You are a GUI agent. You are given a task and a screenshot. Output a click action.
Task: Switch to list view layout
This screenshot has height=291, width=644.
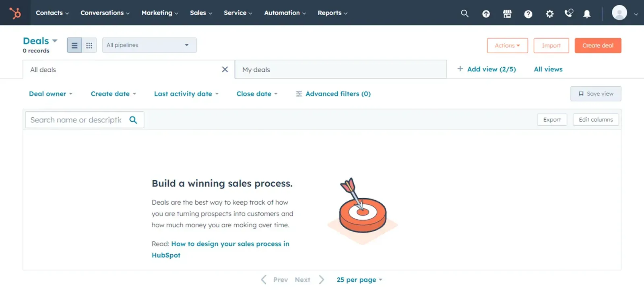pos(74,46)
